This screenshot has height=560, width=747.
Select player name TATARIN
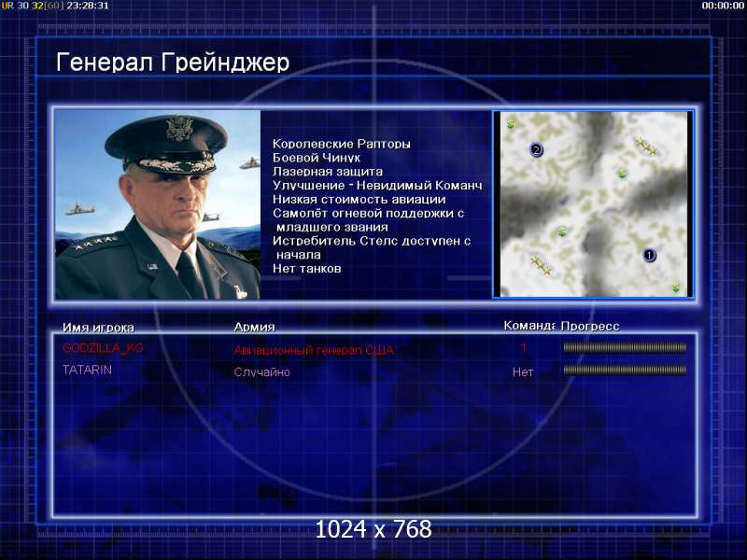point(87,370)
